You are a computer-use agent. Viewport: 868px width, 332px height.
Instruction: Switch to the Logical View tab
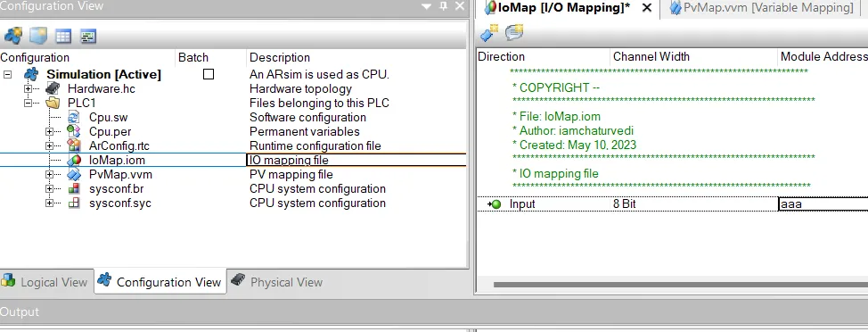(x=46, y=281)
